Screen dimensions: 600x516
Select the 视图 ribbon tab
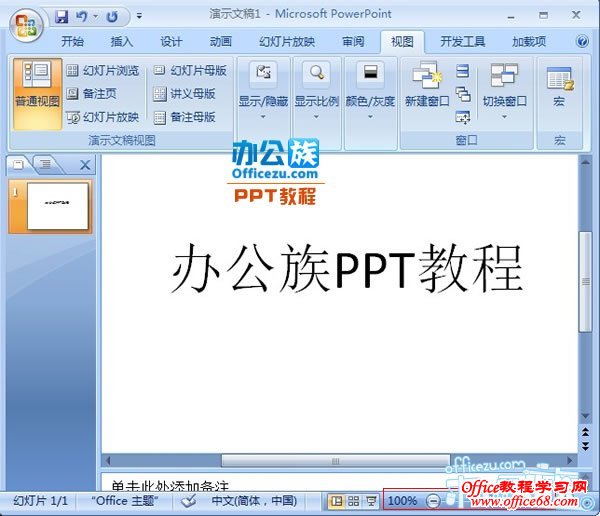pyautogui.click(x=402, y=41)
